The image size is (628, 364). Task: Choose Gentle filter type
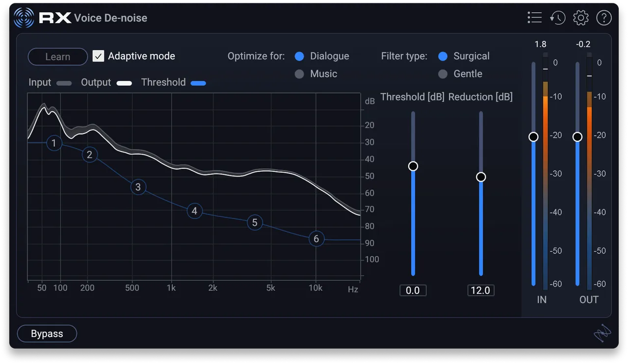tap(443, 74)
